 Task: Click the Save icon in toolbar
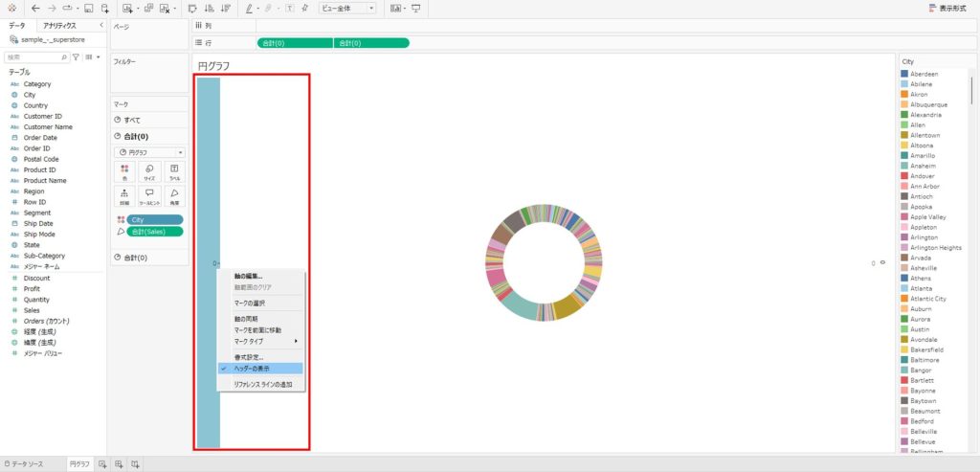point(88,8)
